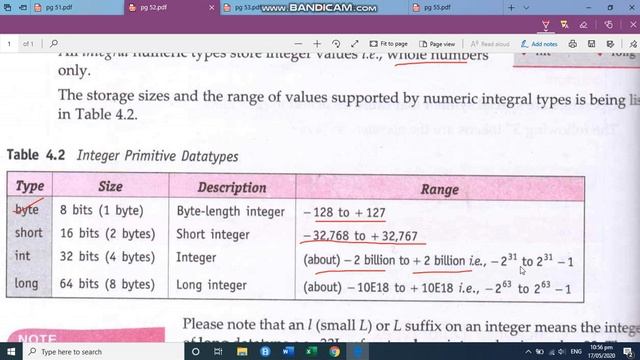
Task: Open the Page view options
Action: [x=437, y=44]
